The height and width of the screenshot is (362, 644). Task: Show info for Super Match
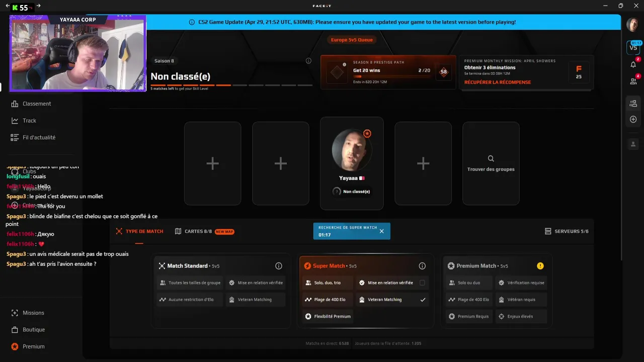point(422,266)
